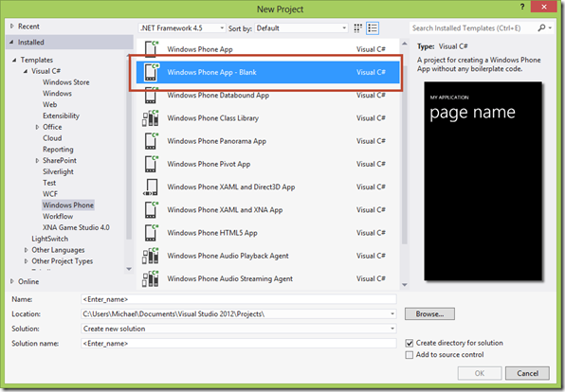Select WCF template category
Screen dimensions: 565x392
[x=50, y=194]
